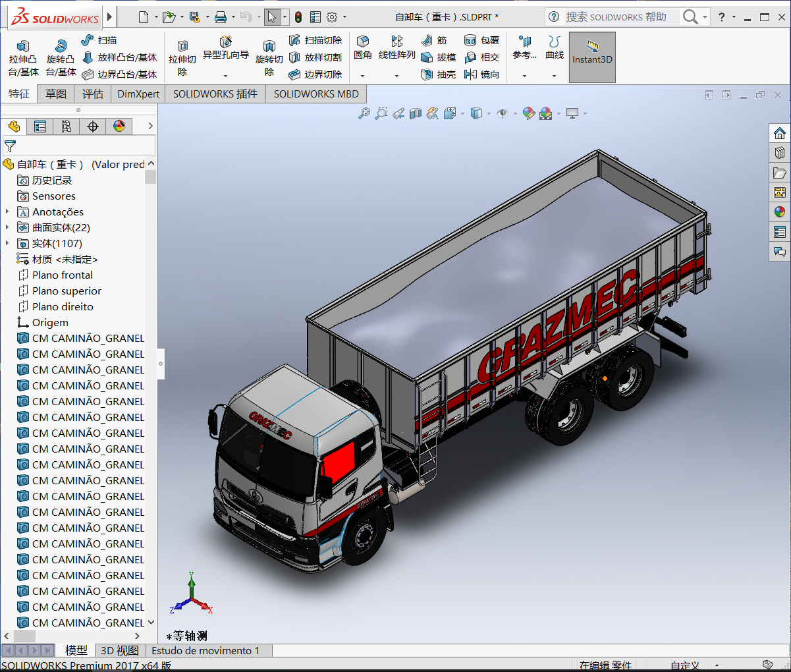Open the Hole Wizard (异型孔向导)
The width and height of the screenshot is (791, 672).
click(226, 47)
